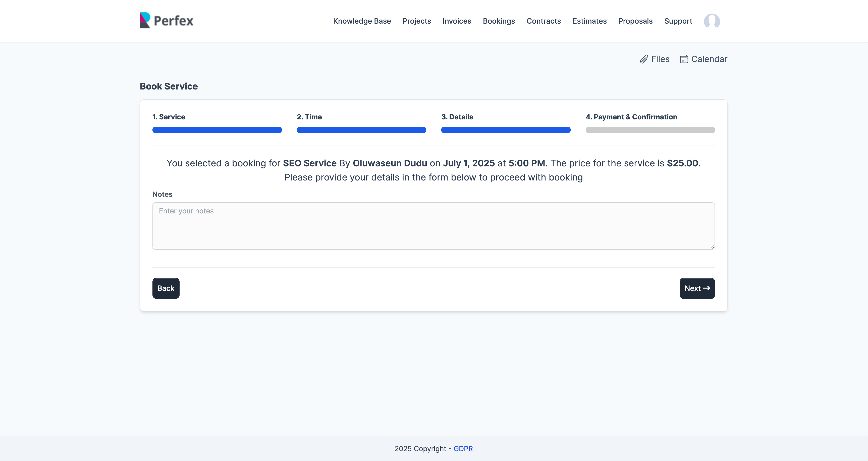This screenshot has width=868, height=461.
Task: Click the Files paperclip icon
Action: click(643, 59)
